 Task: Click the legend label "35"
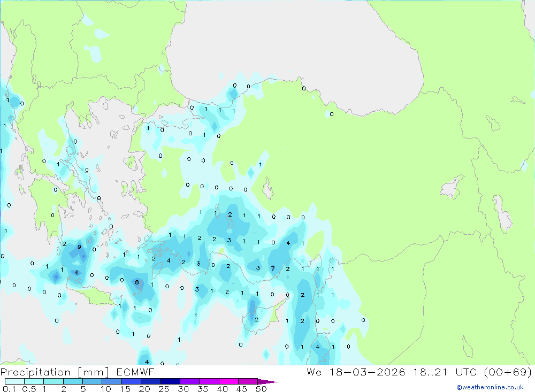(203, 389)
